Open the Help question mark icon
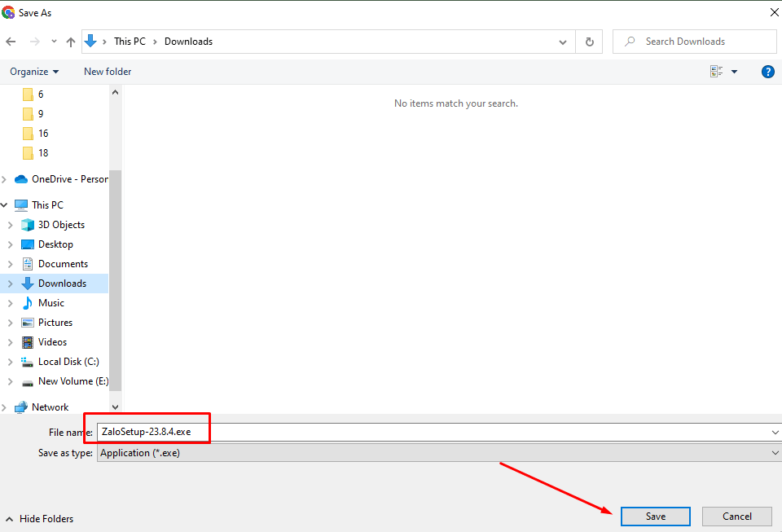The image size is (782, 532). coord(767,72)
